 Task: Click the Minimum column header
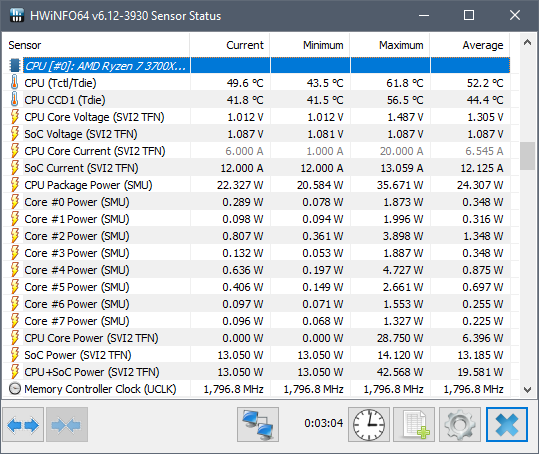coord(310,45)
